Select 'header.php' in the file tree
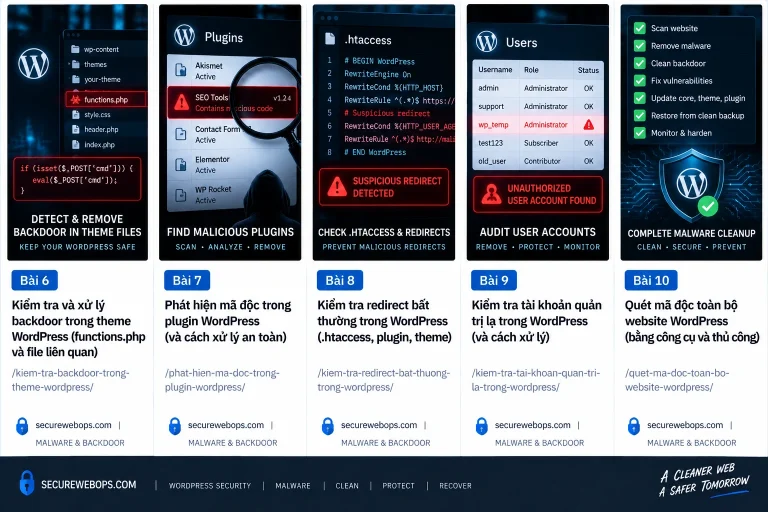This screenshot has width=768, height=512. point(95,129)
